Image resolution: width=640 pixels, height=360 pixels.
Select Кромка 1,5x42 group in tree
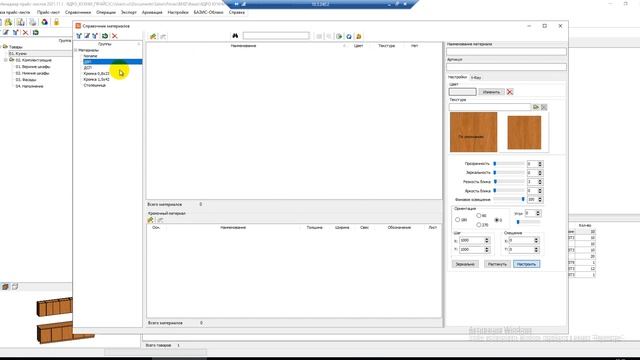96,80
